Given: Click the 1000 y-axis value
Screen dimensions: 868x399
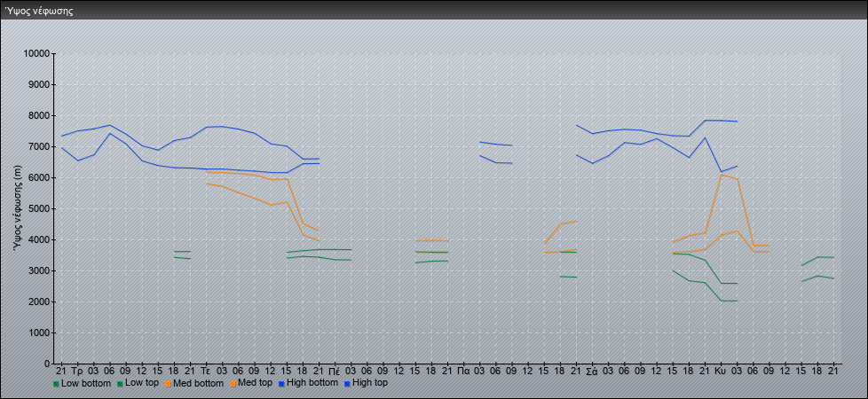Looking at the screenshot, I should click(39, 333).
